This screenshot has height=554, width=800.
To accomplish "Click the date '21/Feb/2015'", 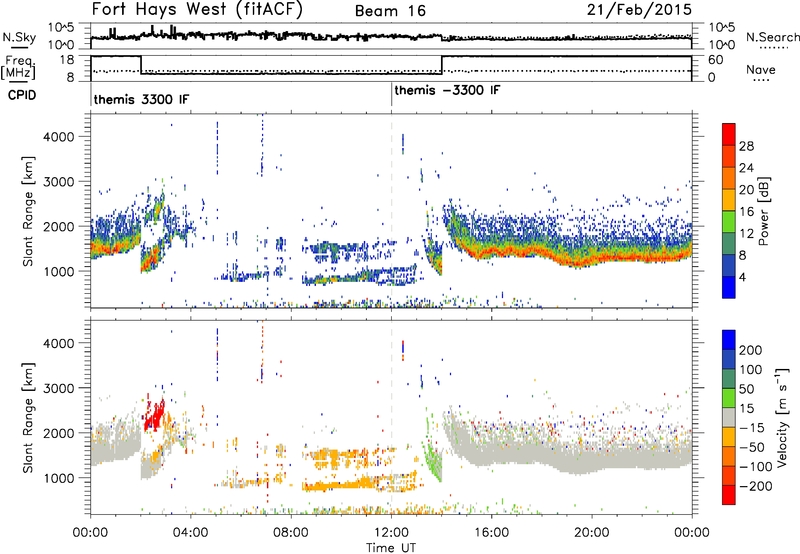I will pyautogui.click(x=639, y=10).
